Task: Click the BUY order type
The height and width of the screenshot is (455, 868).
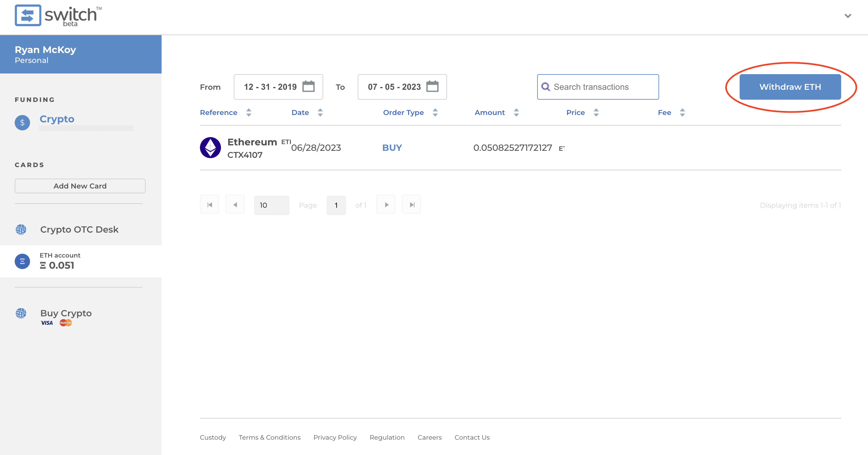Action: click(392, 148)
